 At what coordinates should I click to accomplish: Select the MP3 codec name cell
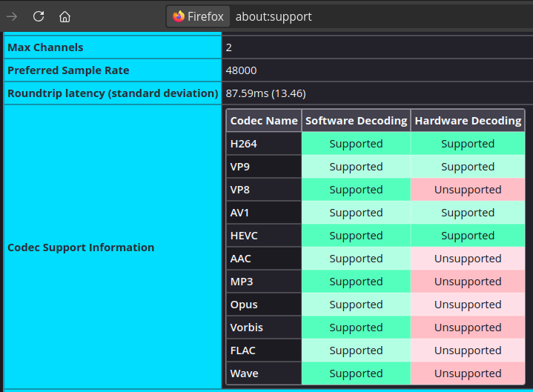click(264, 282)
